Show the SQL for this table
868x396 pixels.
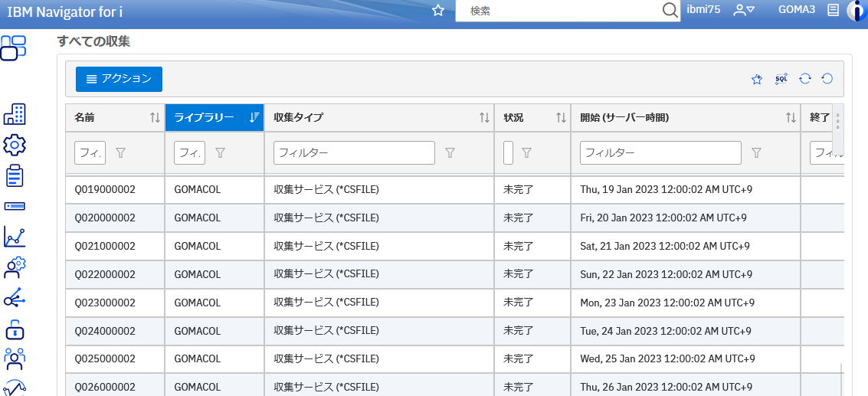(781, 79)
